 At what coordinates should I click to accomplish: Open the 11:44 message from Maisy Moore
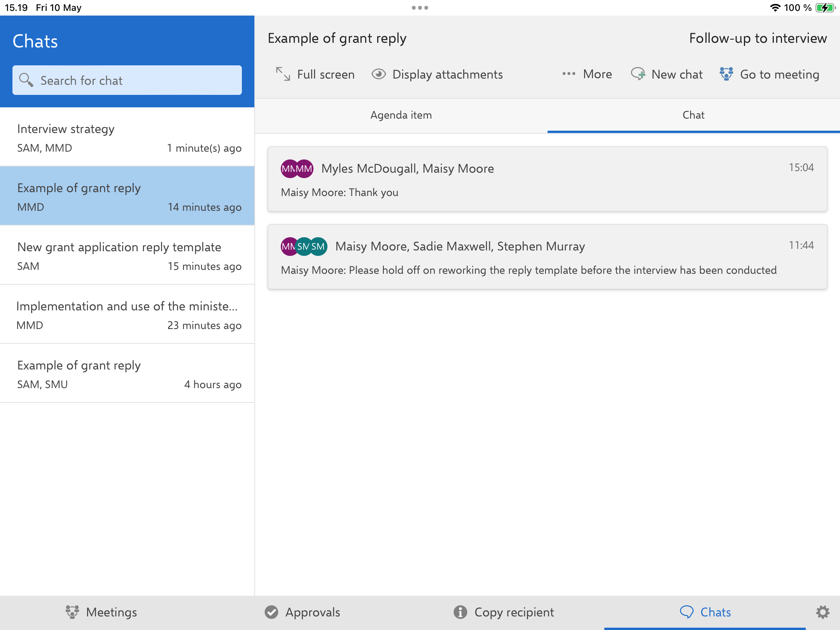[547, 257]
